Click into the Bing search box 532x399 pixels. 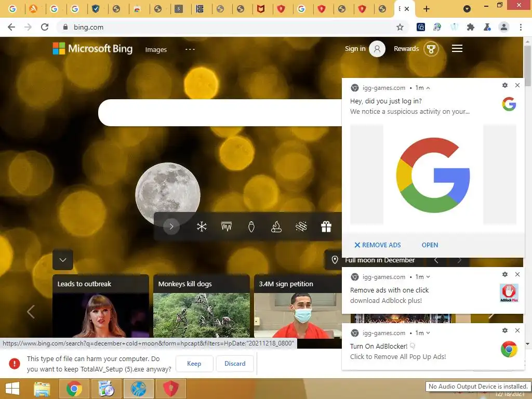coord(220,113)
